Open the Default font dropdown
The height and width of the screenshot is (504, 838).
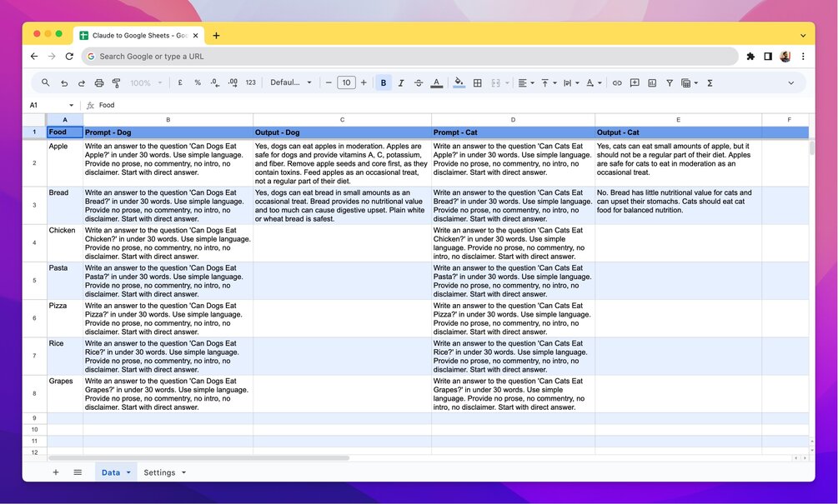[291, 82]
